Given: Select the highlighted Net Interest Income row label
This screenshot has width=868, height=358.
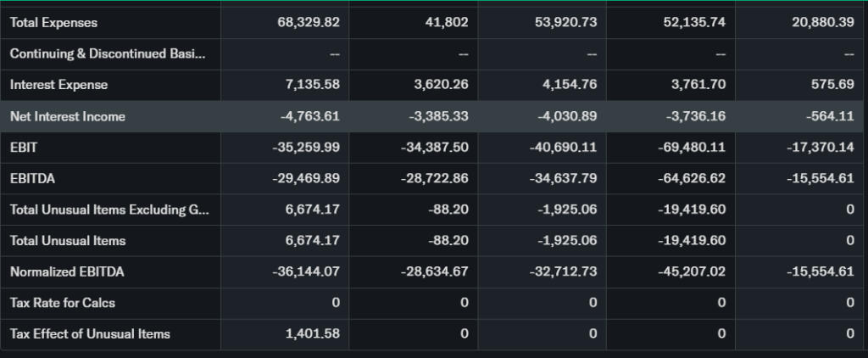Looking at the screenshot, I should coord(67,116).
